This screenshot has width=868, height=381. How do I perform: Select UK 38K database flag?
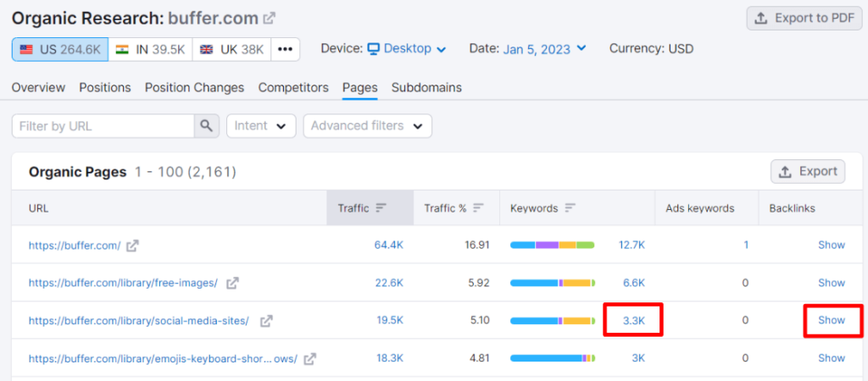(x=232, y=49)
